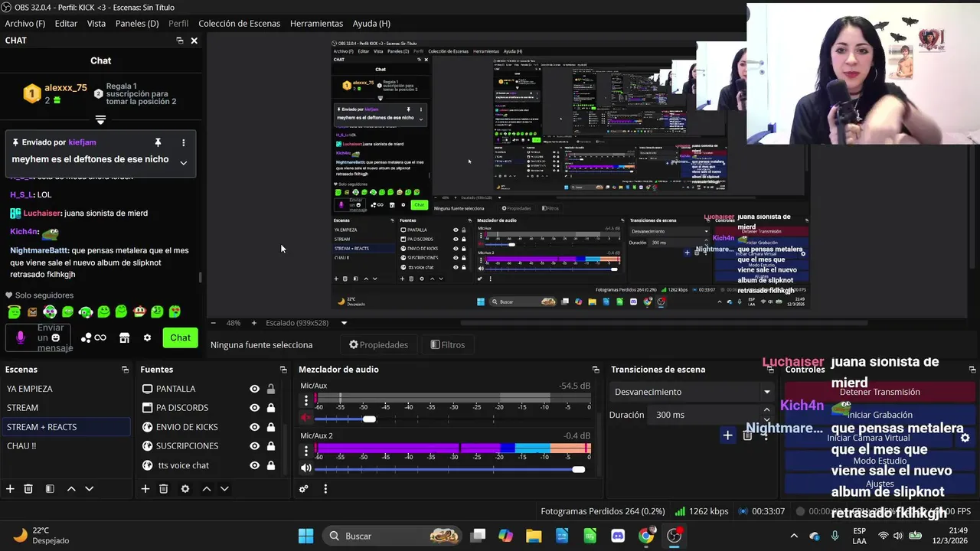
Task: Open the audio mixer menu dots beside the gears
Action: 325,489
